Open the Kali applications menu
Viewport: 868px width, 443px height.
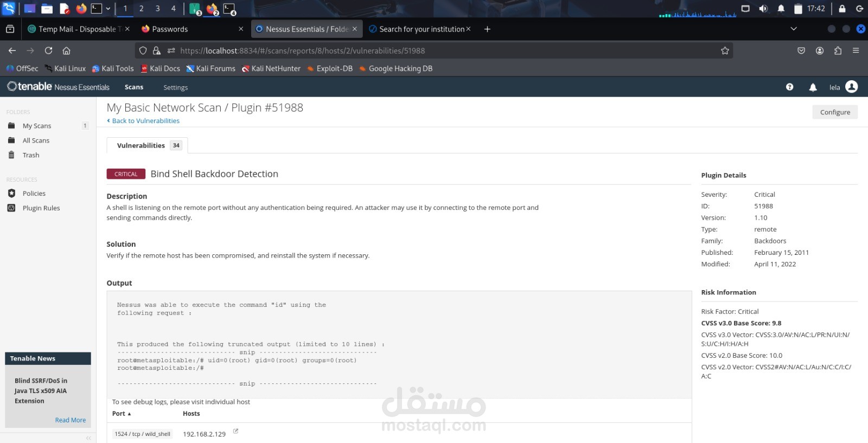pyautogui.click(x=9, y=8)
